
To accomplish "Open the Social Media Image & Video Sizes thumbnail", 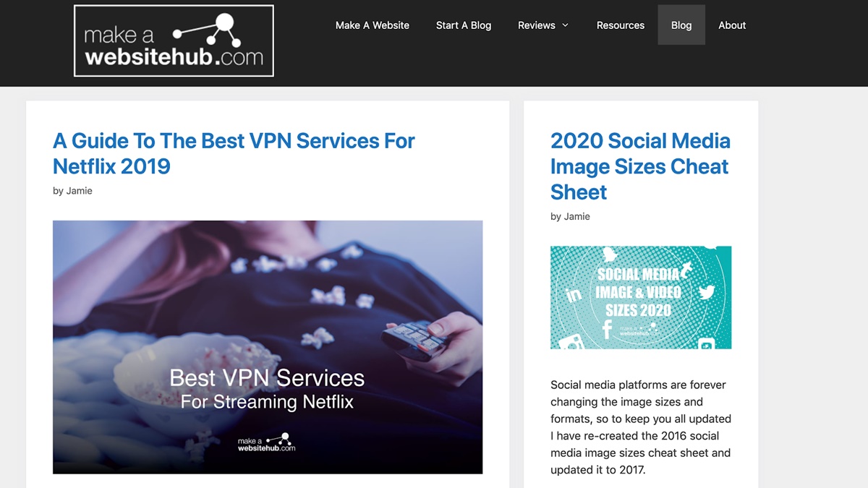I will point(641,298).
